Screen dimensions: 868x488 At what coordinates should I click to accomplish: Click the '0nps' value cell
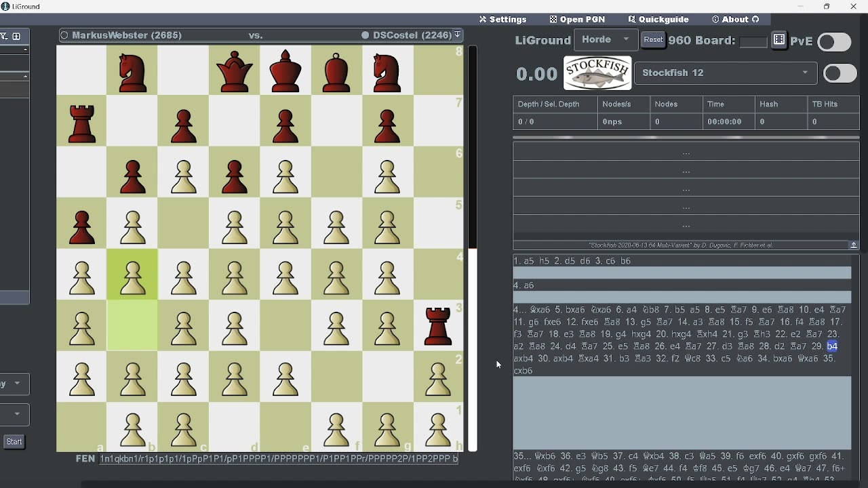[x=624, y=122]
